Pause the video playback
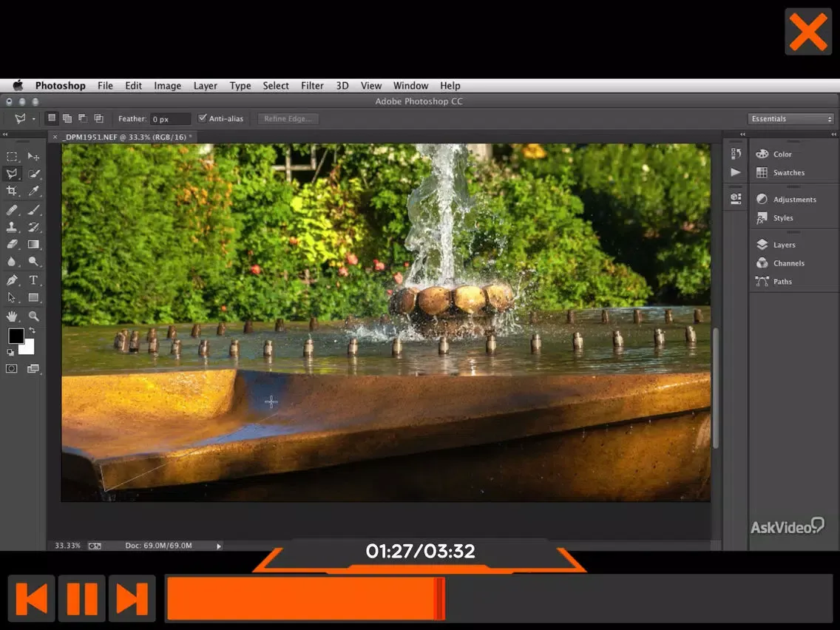Screen dimensions: 840x630 pos(82,598)
